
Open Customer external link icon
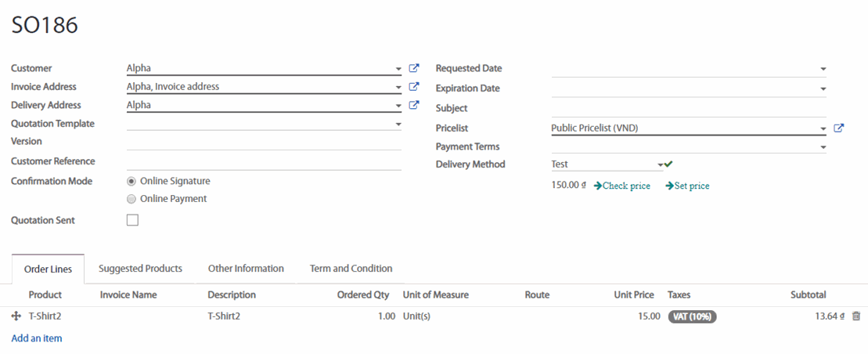pos(414,68)
